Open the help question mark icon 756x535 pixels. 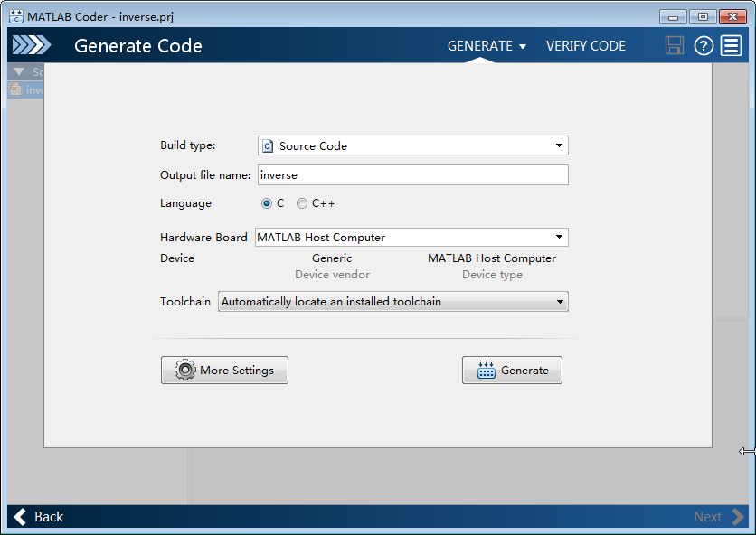click(704, 46)
